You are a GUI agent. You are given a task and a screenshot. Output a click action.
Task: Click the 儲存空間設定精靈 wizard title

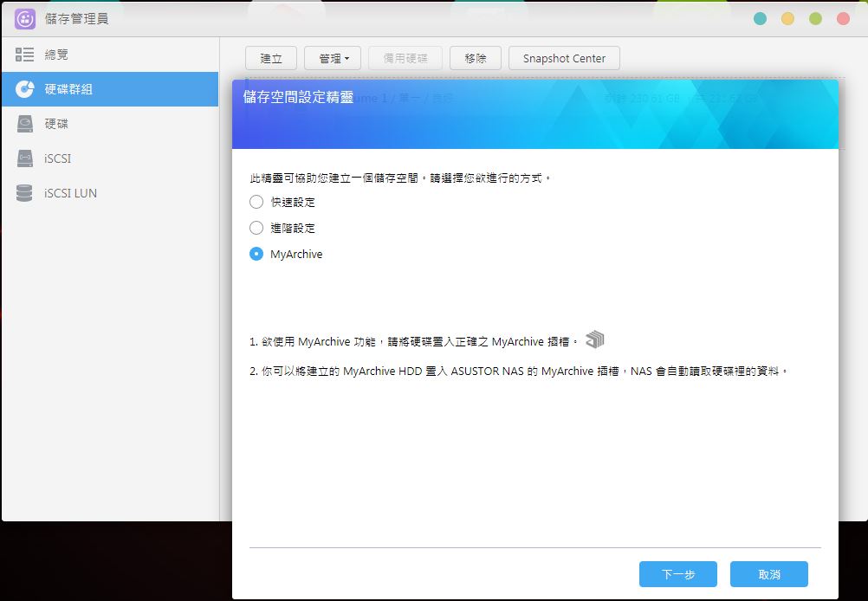298,97
